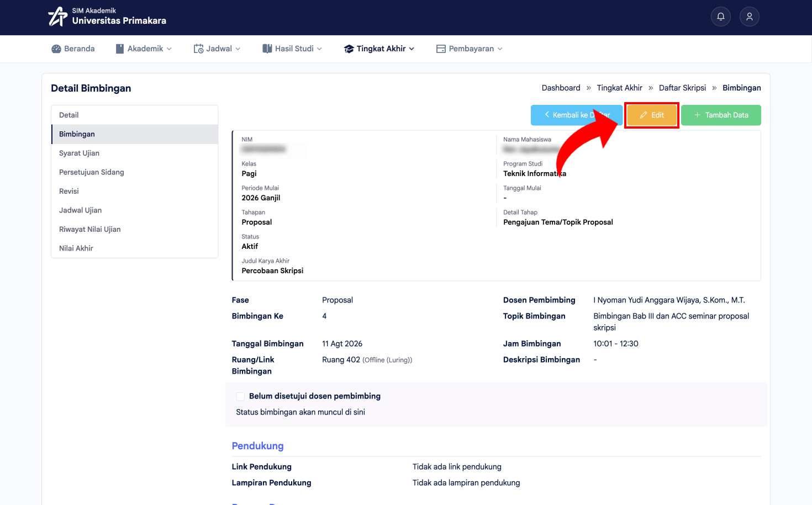
Task: Click the Universitas Primakara logo icon
Action: [57, 17]
